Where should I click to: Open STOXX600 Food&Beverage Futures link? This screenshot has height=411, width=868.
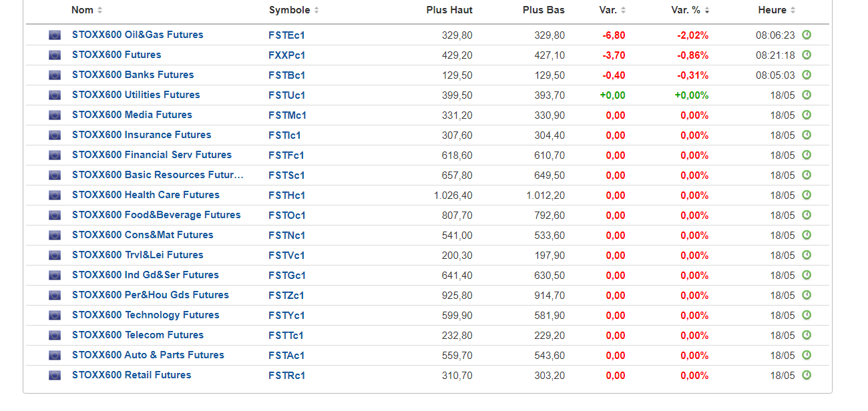(x=156, y=215)
